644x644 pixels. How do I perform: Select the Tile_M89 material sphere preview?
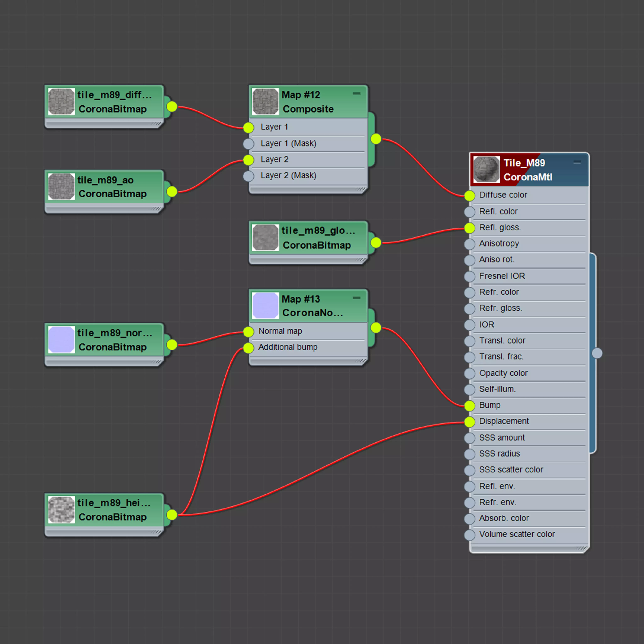(x=487, y=170)
